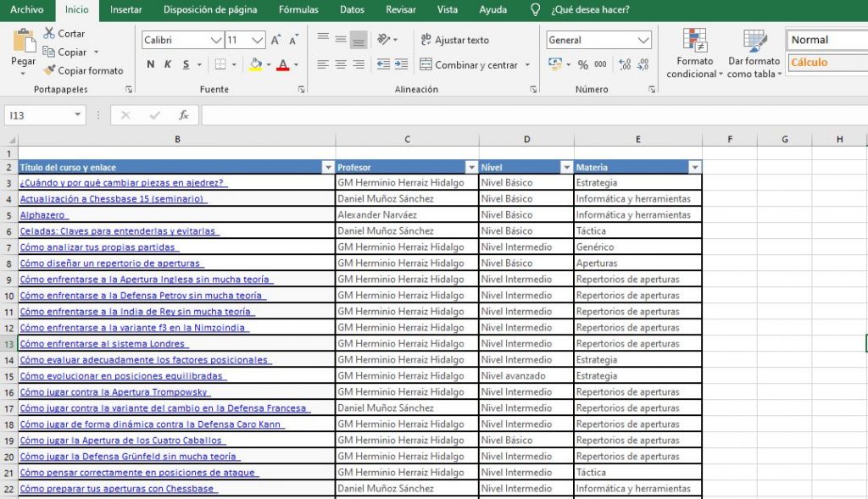Increase font size with the larger A
This screenshot has height=499, width=868.
click(x=275, y=40)
